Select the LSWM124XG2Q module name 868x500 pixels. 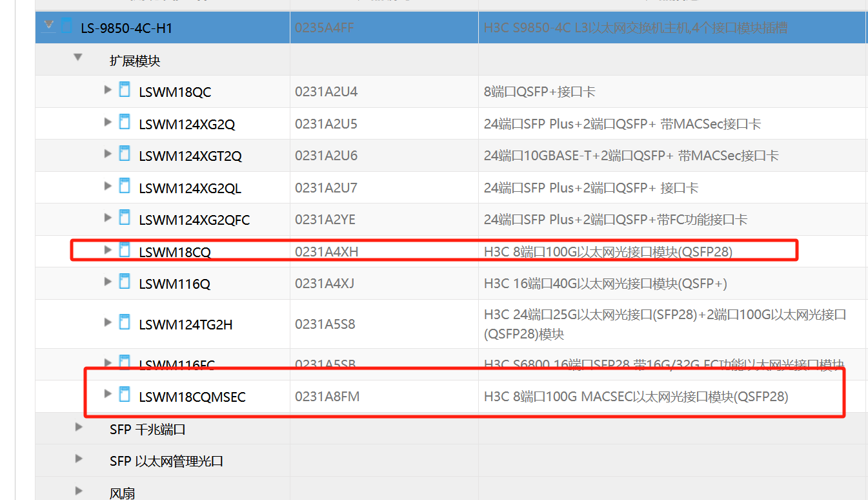(x=187, y=125)
